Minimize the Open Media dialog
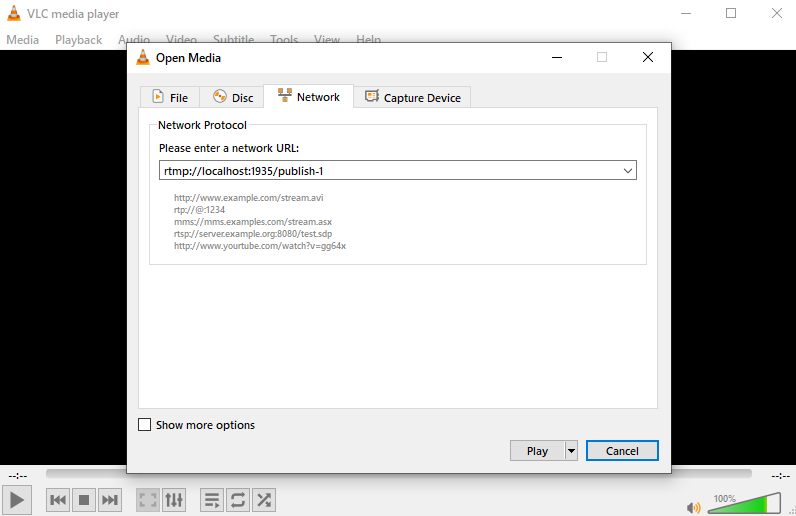 (x=557, y=57)
